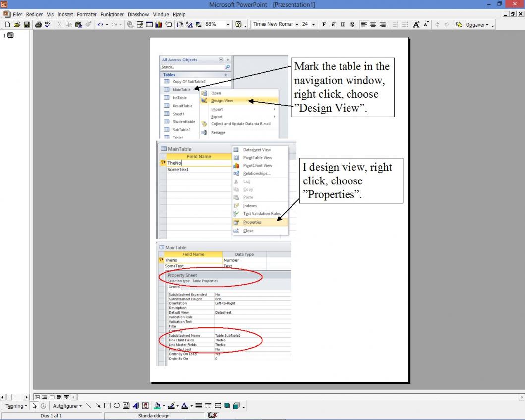Viewport: 525px width, 420px height.
Task: Open an existing file via folder icon
Action: (x=17, y=24)
